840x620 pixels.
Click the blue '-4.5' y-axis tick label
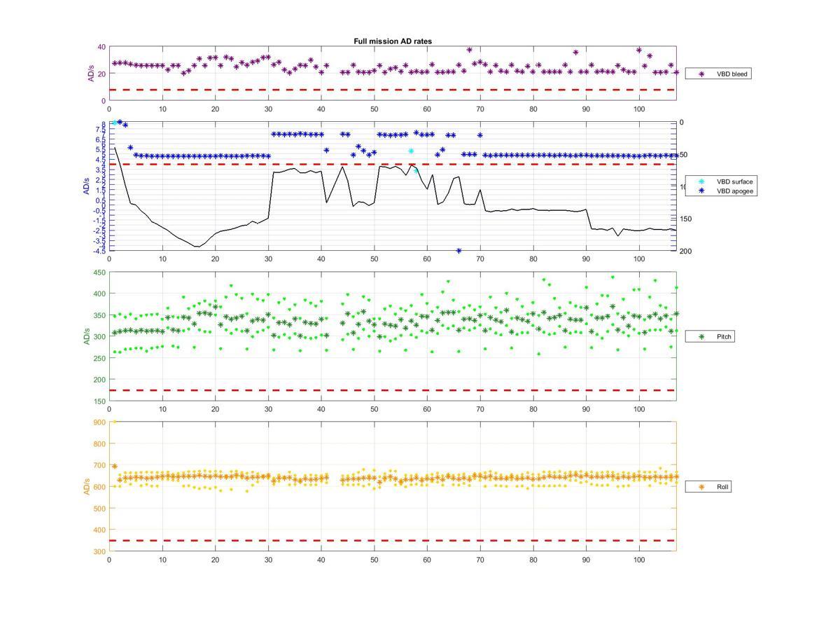point(99,250)
